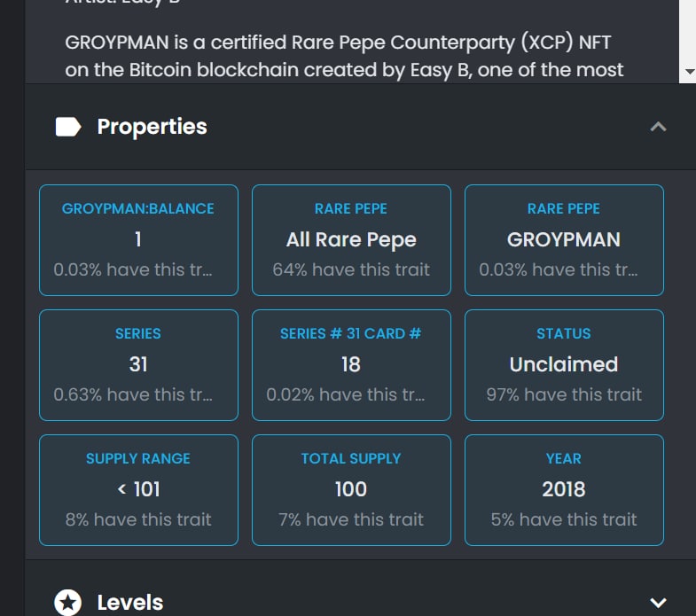This screenshot has width=696, height=616.
Task: Open the Total Supply 100 trait card
Action: tap(351, 489)
